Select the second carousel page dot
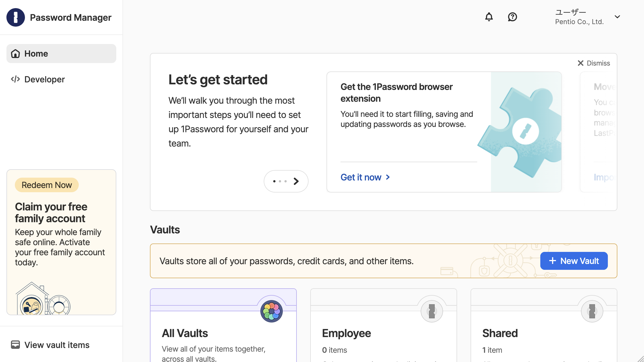Screen dimensions: 644x362 click(280, 181)
